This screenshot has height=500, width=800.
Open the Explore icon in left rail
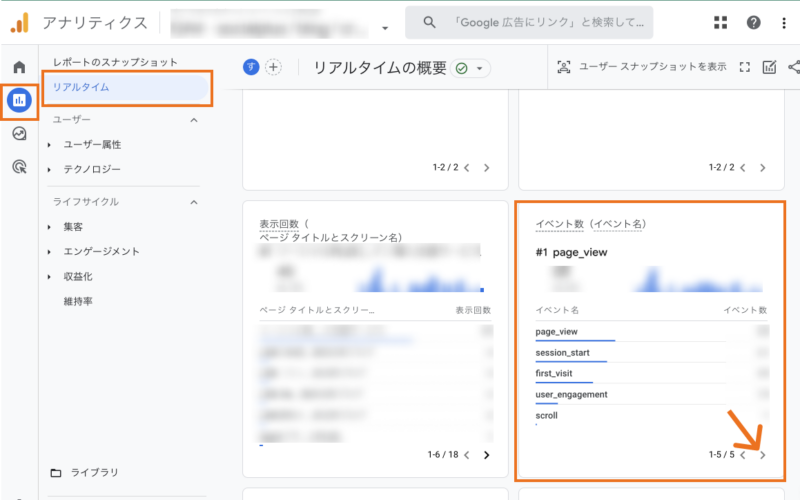click(x=19, y=134)
